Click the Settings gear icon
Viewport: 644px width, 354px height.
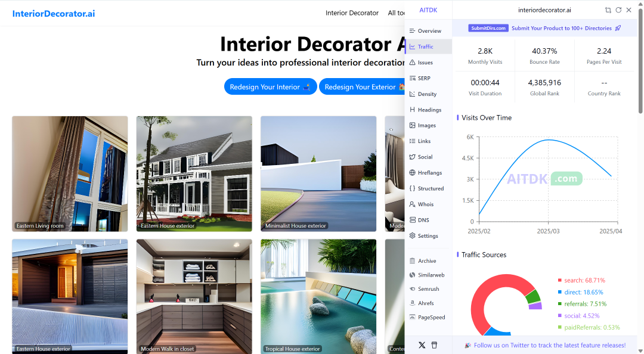[x=413, y=236]
